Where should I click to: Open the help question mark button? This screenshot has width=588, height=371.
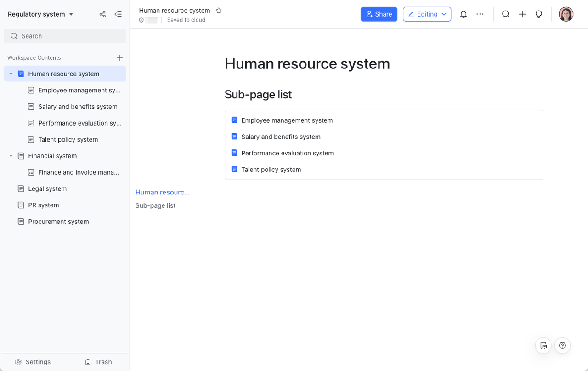tap(562, 346)
